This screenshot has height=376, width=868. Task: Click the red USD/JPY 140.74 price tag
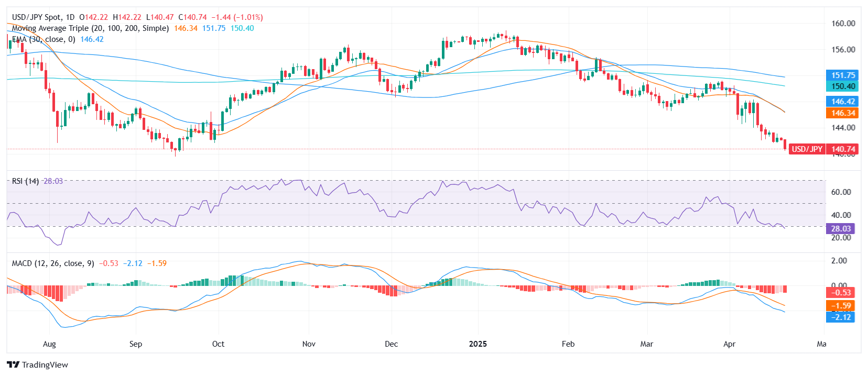(823, 149)
